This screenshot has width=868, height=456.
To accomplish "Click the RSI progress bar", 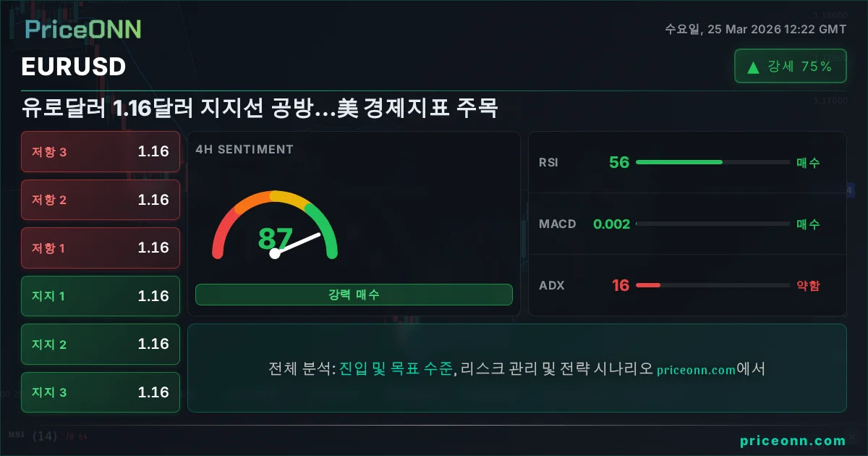I will 712,162.
